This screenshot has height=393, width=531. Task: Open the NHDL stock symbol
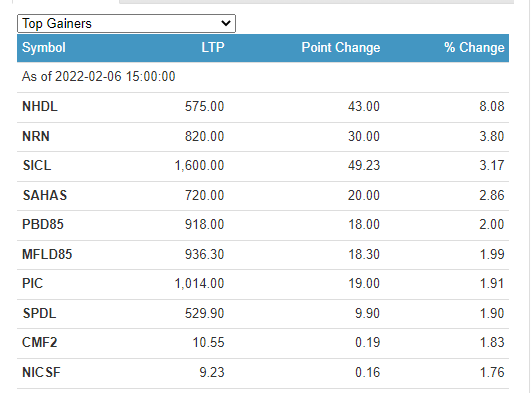(x=40, y=106)
